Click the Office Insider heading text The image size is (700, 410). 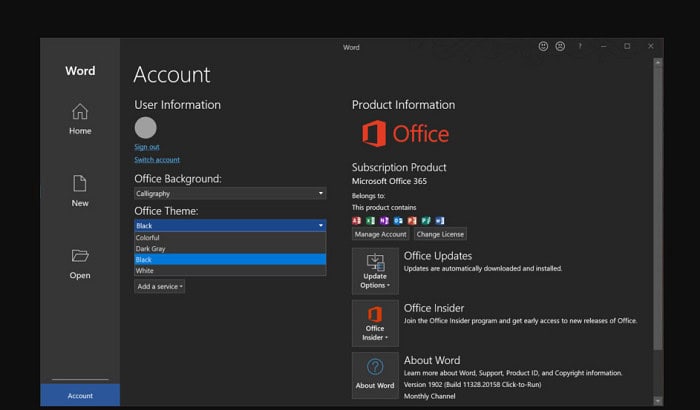coord(434,308)
